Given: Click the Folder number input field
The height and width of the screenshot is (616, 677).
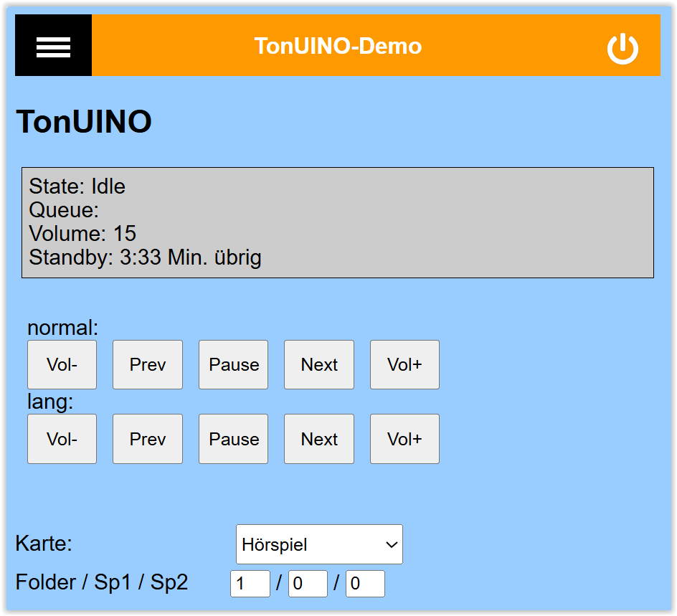Looking at the screenshot, I should pos(250,584).
